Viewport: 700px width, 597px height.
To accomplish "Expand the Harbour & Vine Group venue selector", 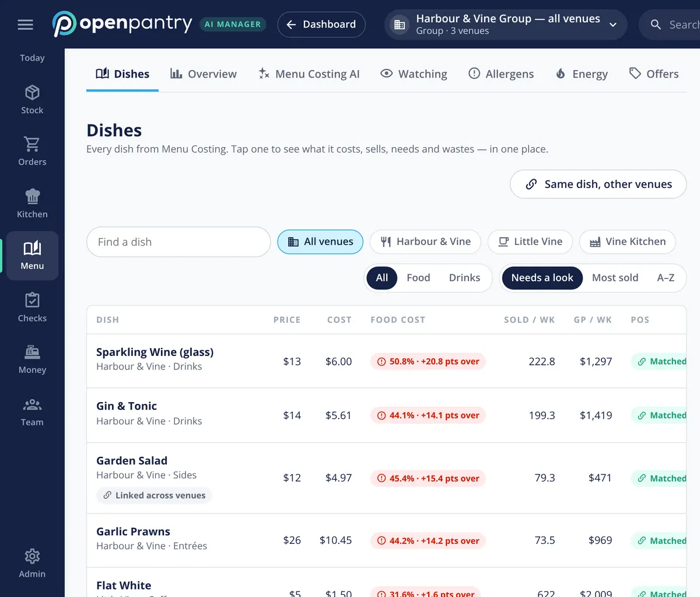I will pyautogui.click(x=506, y=25).
